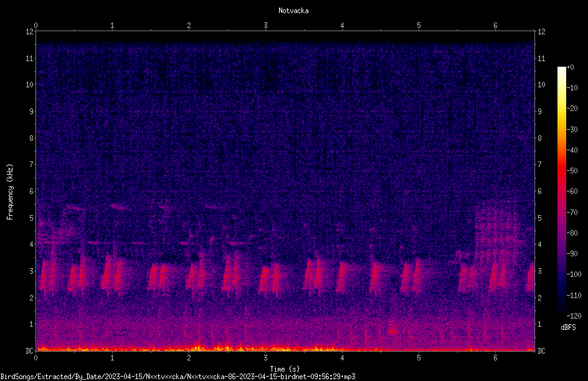Click the 6 kHz label on the right frequency axis
588x381 pixels.
pyautogui.click(x=539, y=191)
